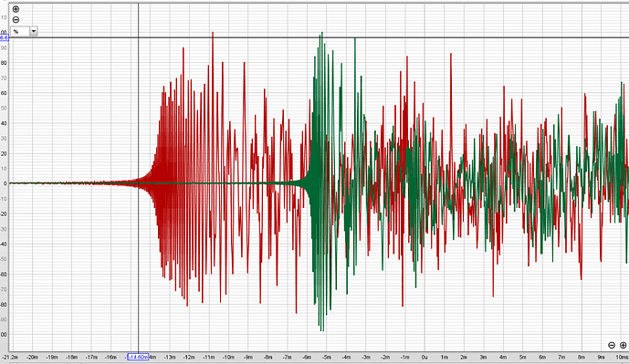Viewport: 629px width, 364px height.
Task: Click the -21.2m label at the time axis start
Action: point(10,358)
